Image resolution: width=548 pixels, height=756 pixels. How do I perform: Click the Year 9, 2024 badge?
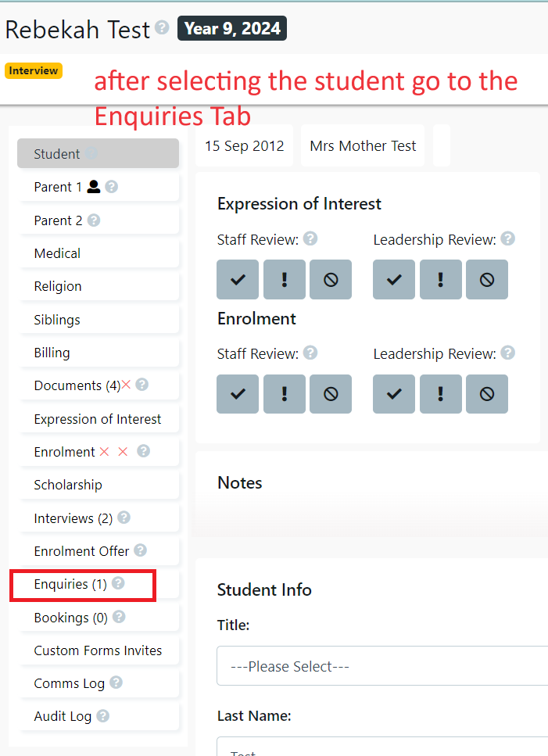coord(231,28)
